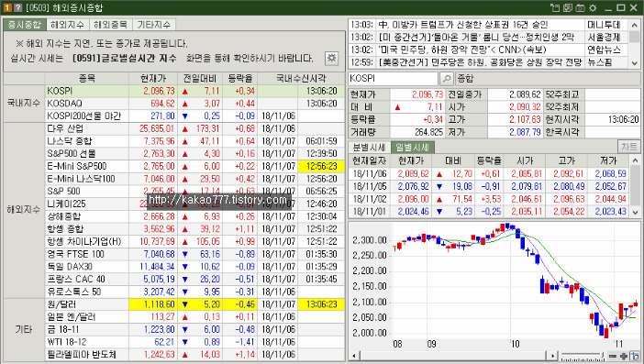This screenshot has height=364, width=644.
Task: Click the news list scroll-up arrow
Action: coord(635,25)
